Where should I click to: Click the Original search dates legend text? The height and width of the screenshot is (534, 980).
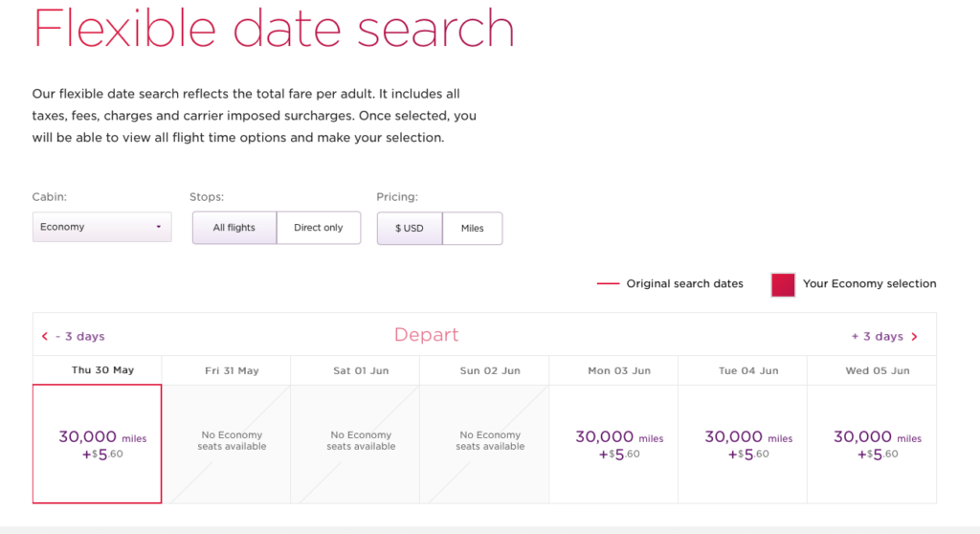tap(685, 284)
